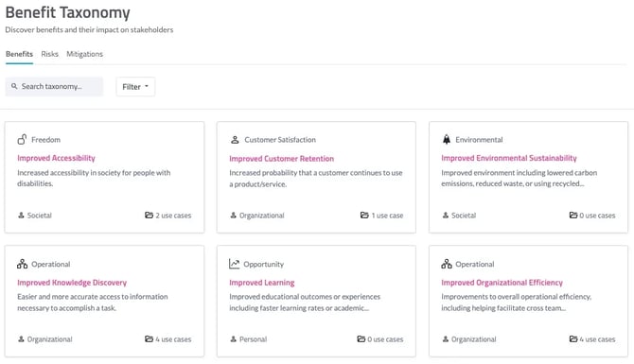Image resolution: width=634 pixels, height=364 pixels.
Task: Click the folder icon beside 2 use cases
Action: pyautogui.click(x=149, y=215)
